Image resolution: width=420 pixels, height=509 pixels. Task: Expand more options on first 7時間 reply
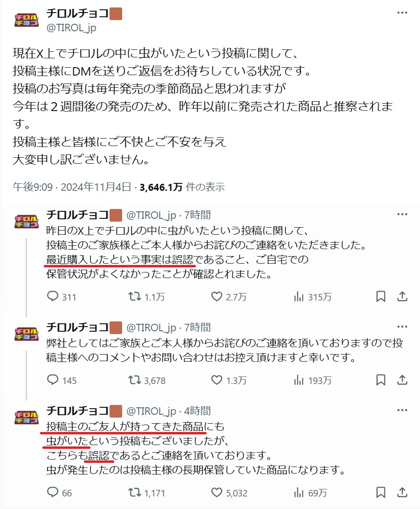click(x=402, y=214)
